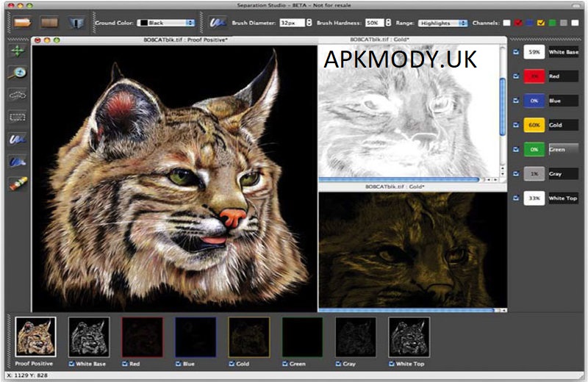Toggle the blue Channels checkbox in toolbar
Screen dimensions: 588x382
(x=529, y=23)
